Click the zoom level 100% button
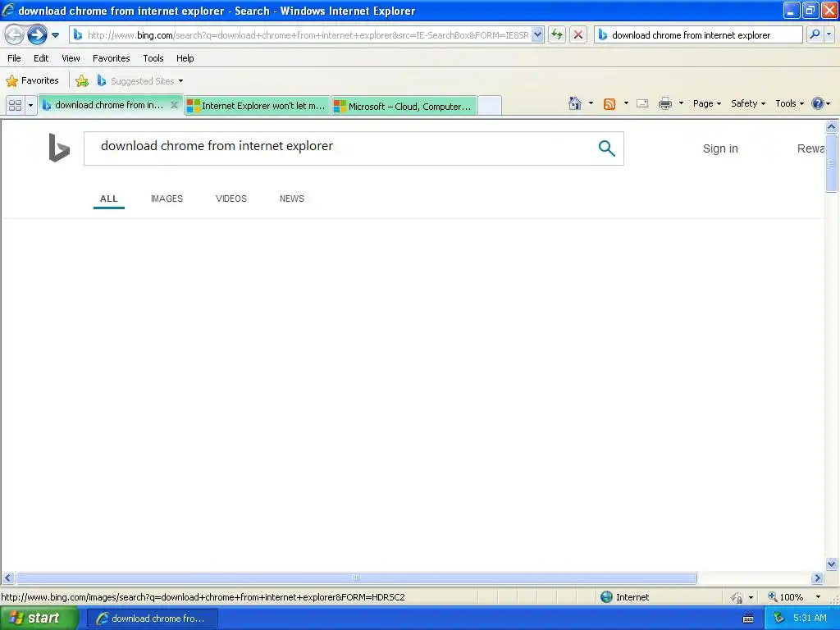The height and width of the screenshot is (630, 840). (x=786, y=597)
